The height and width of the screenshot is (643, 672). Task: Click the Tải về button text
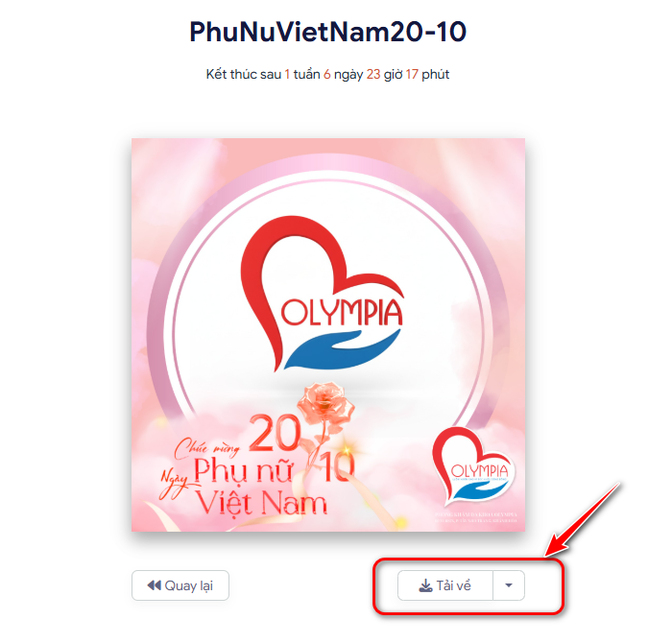453,585
